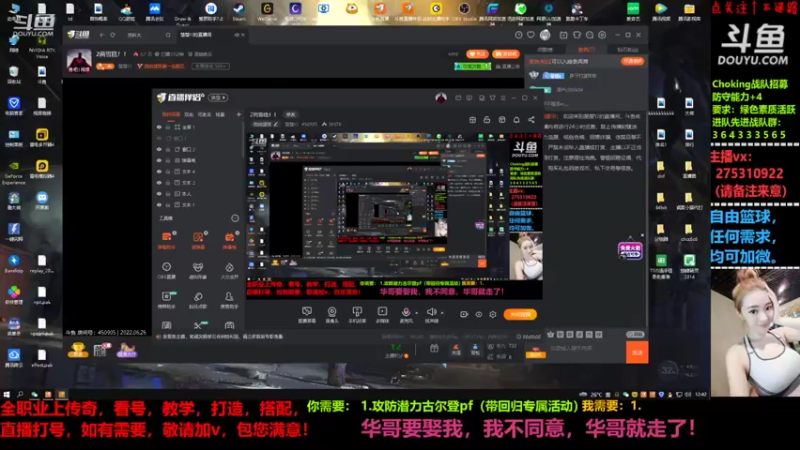Viewport: 800px width, 450px height.
Task: Click the orange follow button in Douyu header
Action: (x=477, y=54)
